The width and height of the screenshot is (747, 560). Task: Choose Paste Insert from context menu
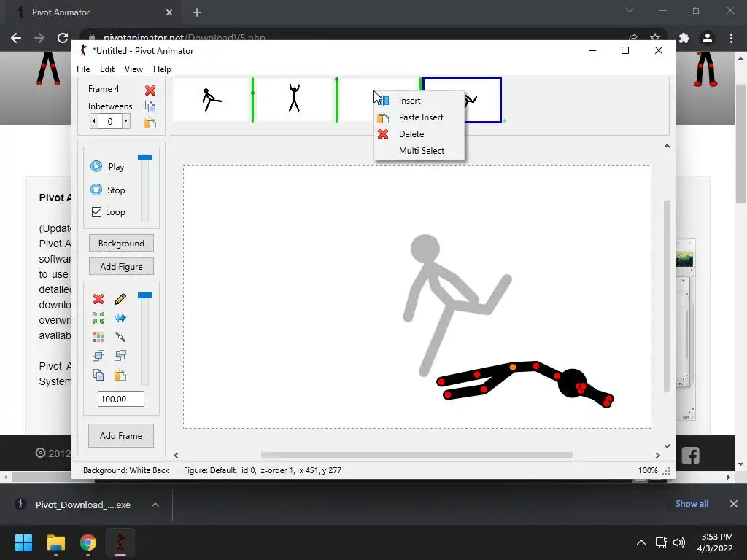(419, 117)
